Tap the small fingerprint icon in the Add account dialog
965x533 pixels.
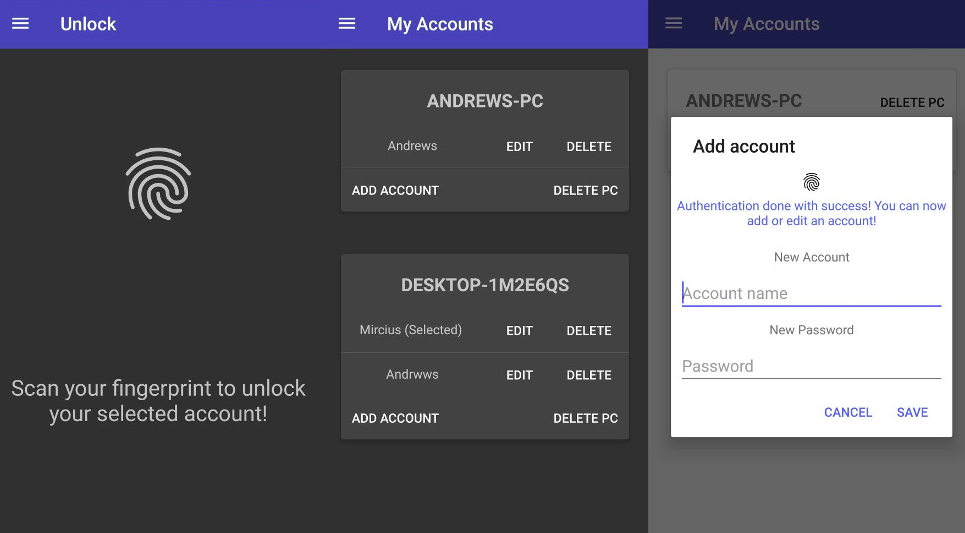811,182
